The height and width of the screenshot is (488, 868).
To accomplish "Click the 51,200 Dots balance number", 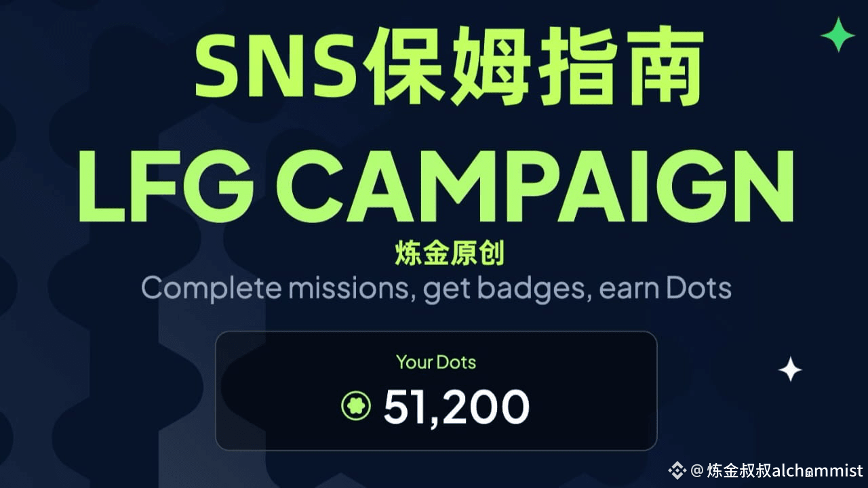I will coord(456,407).
